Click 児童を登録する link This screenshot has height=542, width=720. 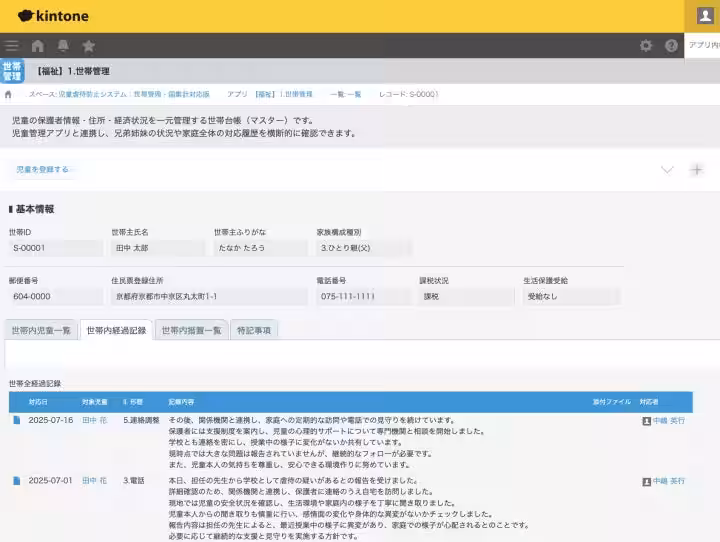coord(42,169)
